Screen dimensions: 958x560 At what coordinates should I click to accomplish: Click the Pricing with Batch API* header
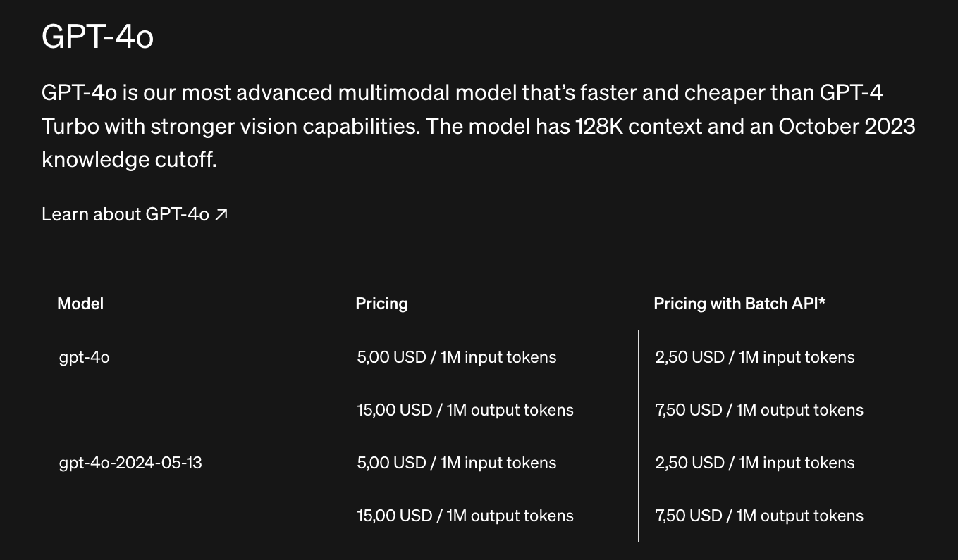point(739,304)
